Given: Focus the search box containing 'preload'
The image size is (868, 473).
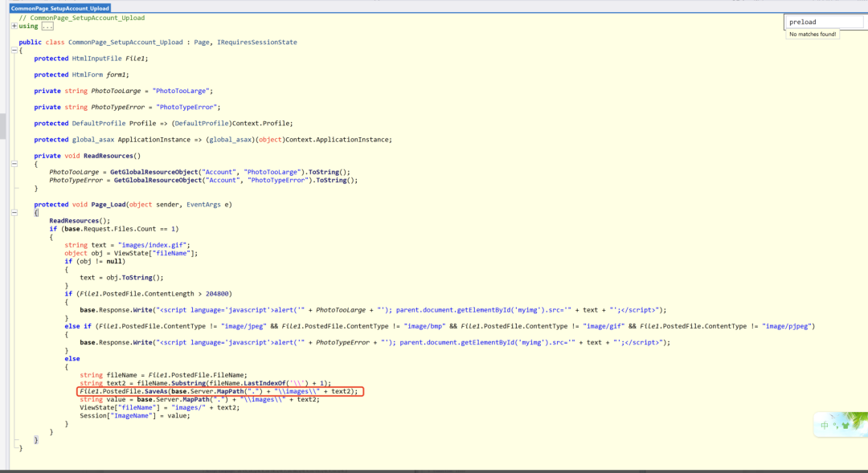Looking at the screenshot, I should [x=824, y=22].
